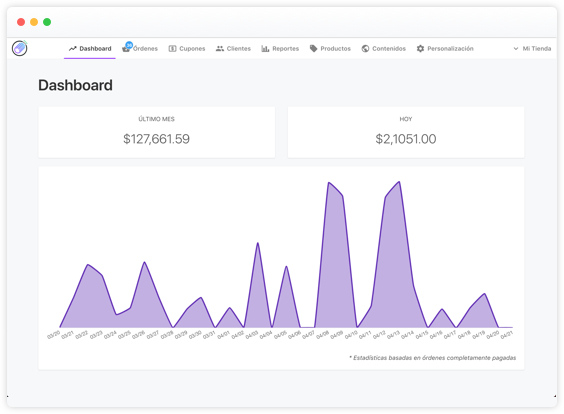Screen dimensions: 564x414
Task: Click the 03/26 axis date label
Action: (138, 335)
